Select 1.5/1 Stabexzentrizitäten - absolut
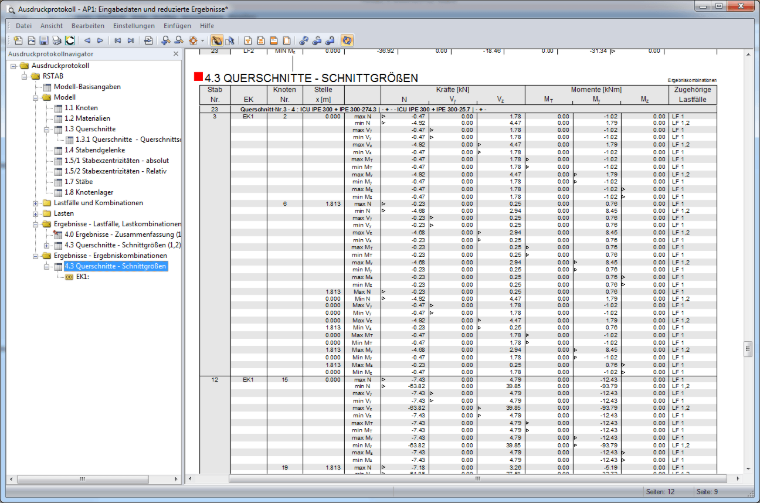The height and width of the screenshot is (503, 760). (117, 161)
